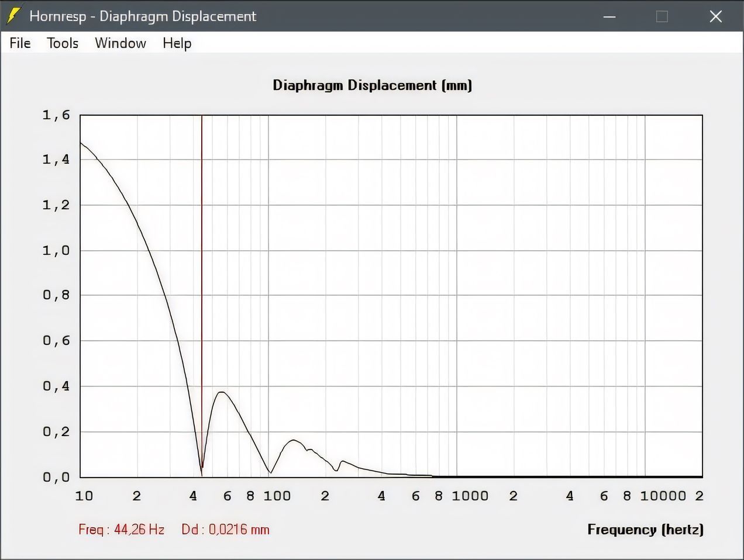Viewport: 744px width, 560px height.
Task: Click the chart title Diaphragm Displacement (mm)
Action: point(372,85)
